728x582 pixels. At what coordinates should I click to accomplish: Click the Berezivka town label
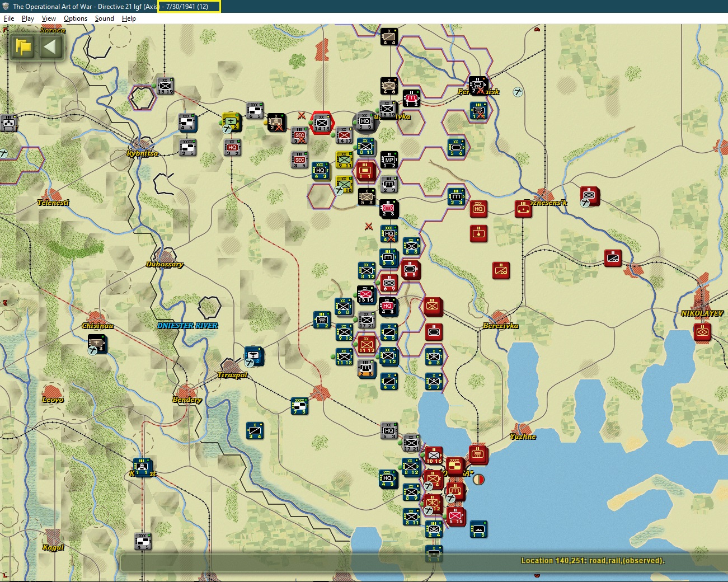500,326
